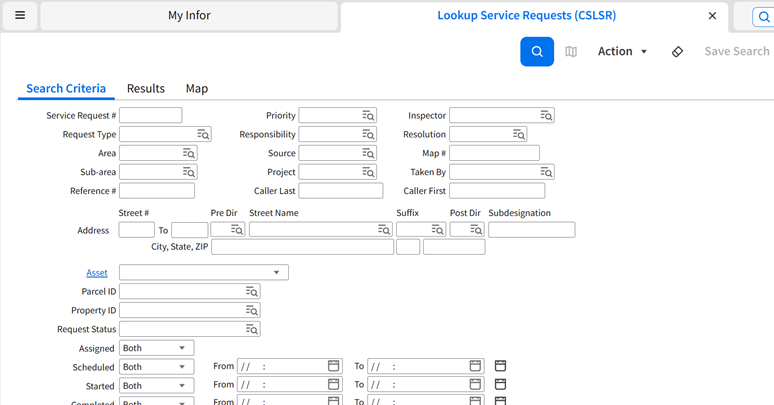This screenshot has height=405, width=774.
Task: Open Resolution lookup icon
Action: 519,134
